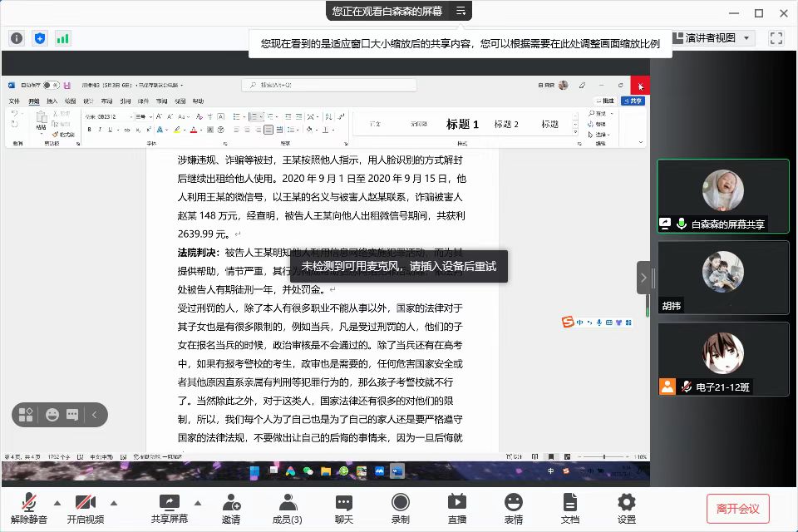
Task: Click the 离开会议 leave button
Action: (737, 508)
